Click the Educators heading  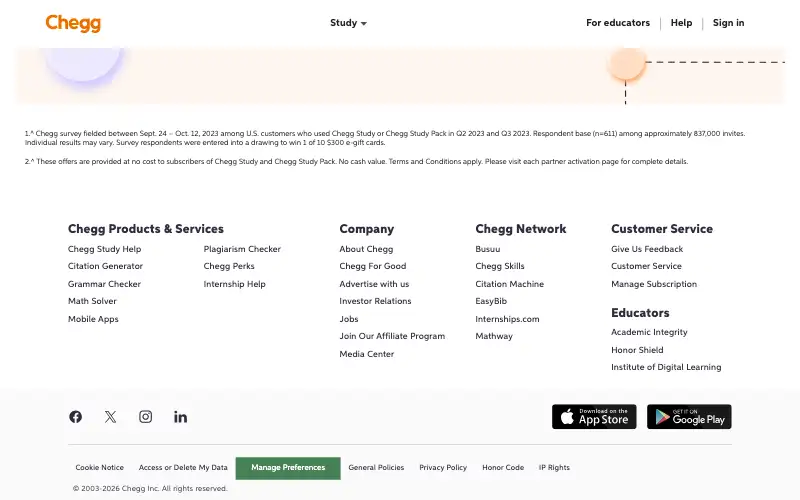[x=640, y=313]
